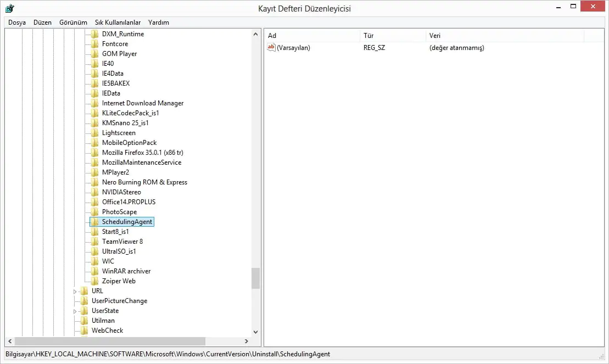Viewport: 609px width, 364px height.
Task: Click the vertical scrollbar down arrow
Action: pos(255,332)
